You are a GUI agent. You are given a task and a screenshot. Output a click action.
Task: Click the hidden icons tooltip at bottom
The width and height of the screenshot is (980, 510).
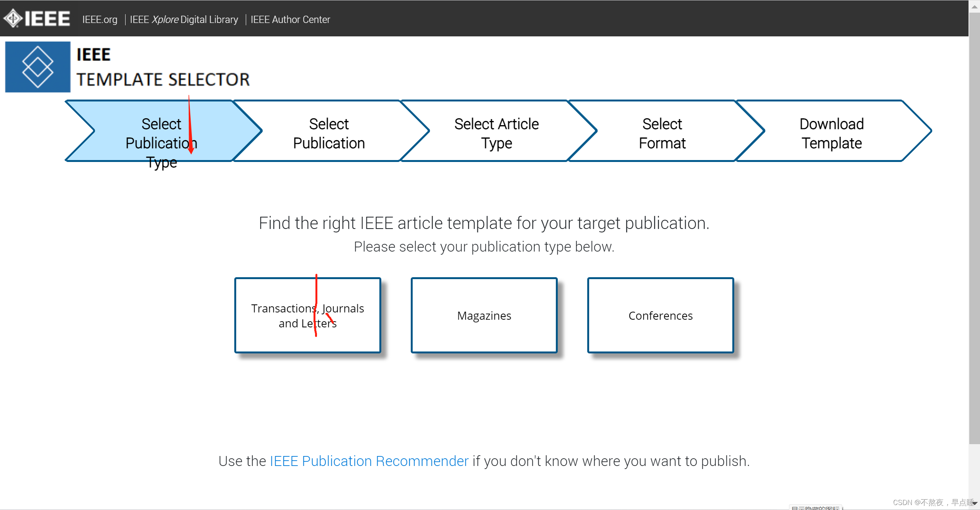coord(815,508)
